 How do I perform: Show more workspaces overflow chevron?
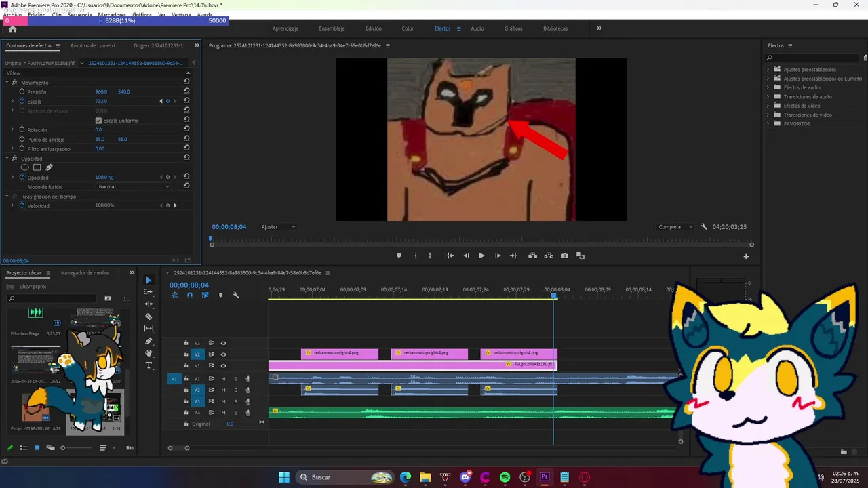[599, 28]
